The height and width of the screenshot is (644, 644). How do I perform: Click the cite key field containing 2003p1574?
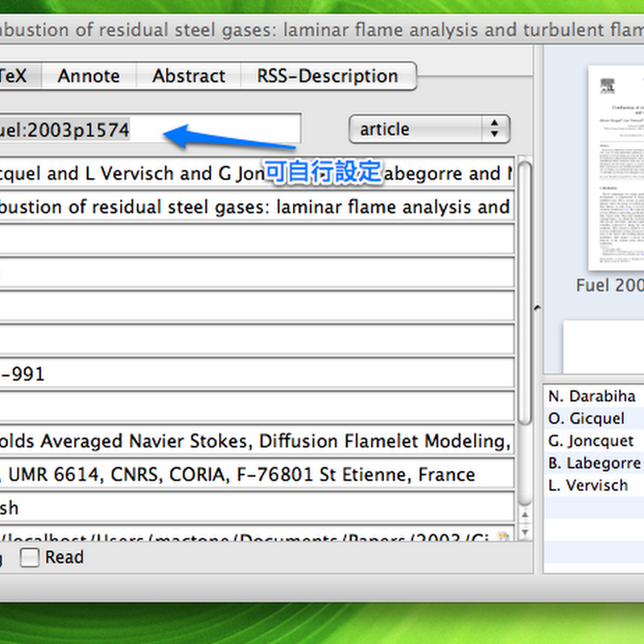click(149, 129)
